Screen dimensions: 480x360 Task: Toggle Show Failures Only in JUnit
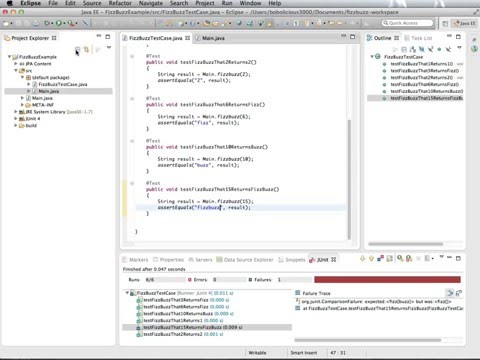pos(380,259)
